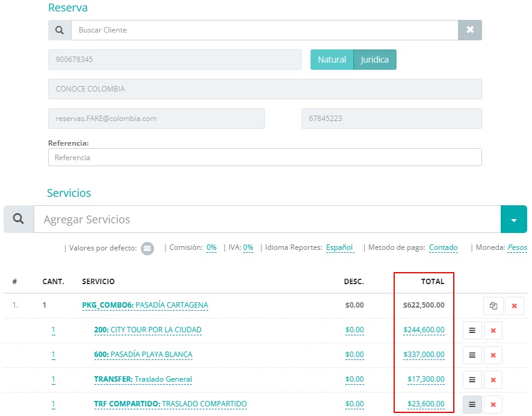Remove the Pasadía Playa Blanca service
Image resolution: width=532 pixels, height=416 pixels.
[x=493, y=355]
